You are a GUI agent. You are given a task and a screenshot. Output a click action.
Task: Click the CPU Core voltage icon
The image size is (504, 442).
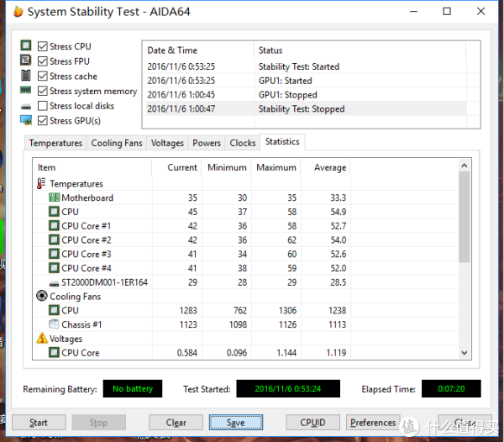54,352
